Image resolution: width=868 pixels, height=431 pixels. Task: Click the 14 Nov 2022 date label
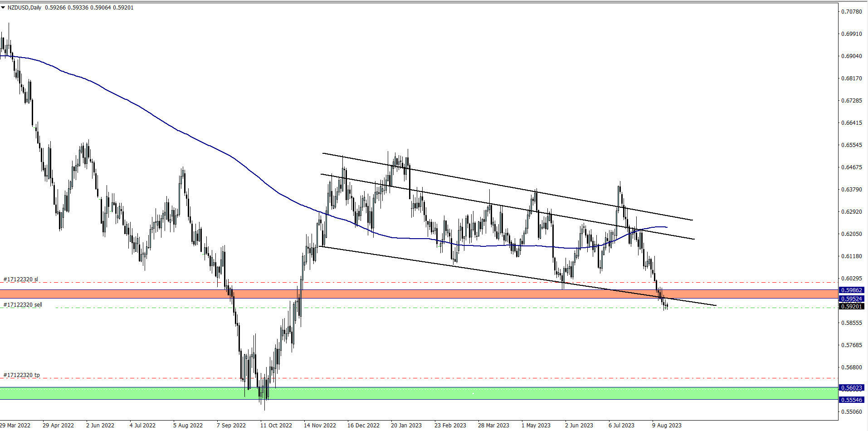320,425
